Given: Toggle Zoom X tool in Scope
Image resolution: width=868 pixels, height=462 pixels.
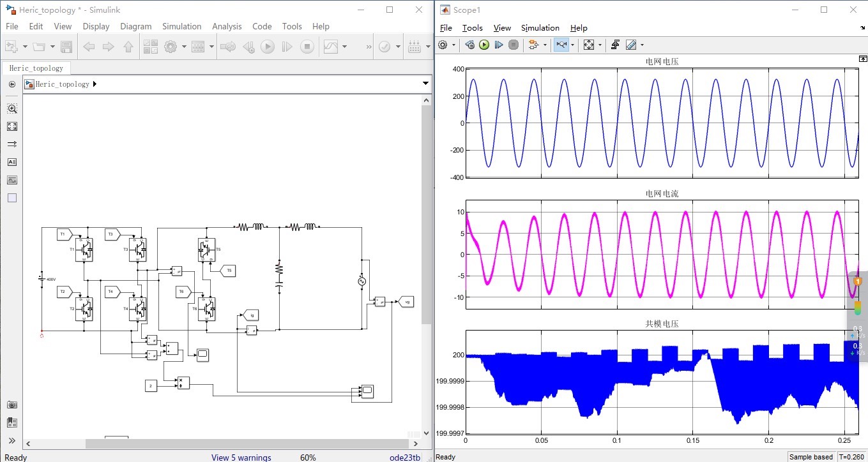Looking at the screenshot, I should click(x=561, y=45).
